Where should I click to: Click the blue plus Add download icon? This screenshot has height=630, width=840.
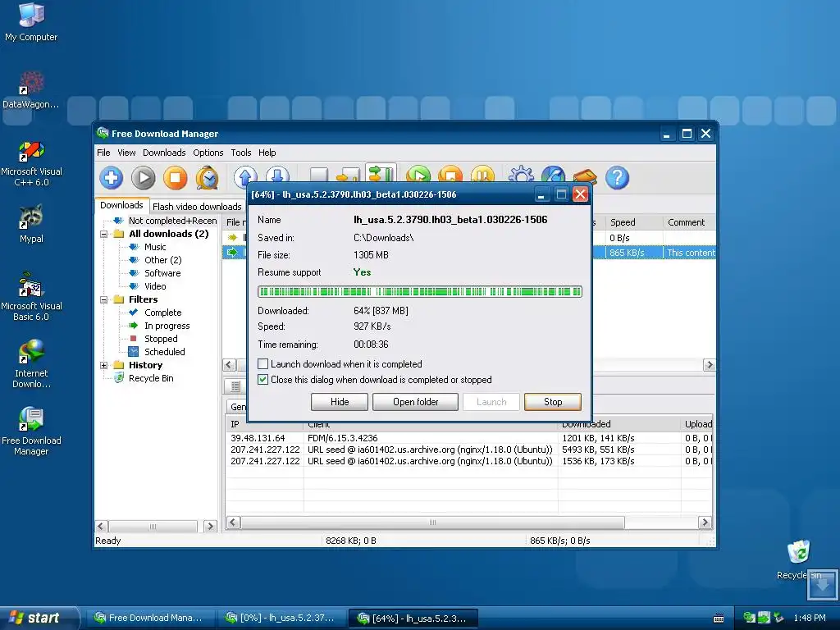[x=111, y=177]
